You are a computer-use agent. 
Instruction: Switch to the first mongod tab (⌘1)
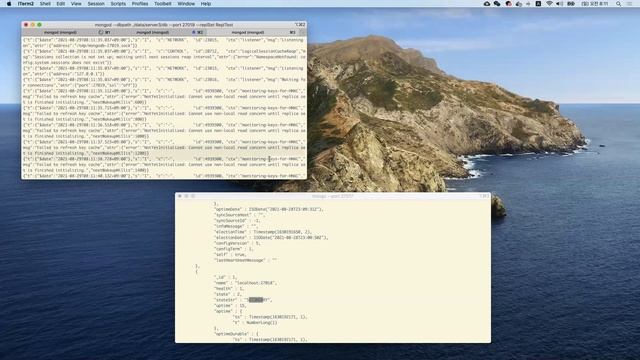[x=67, y=32]
